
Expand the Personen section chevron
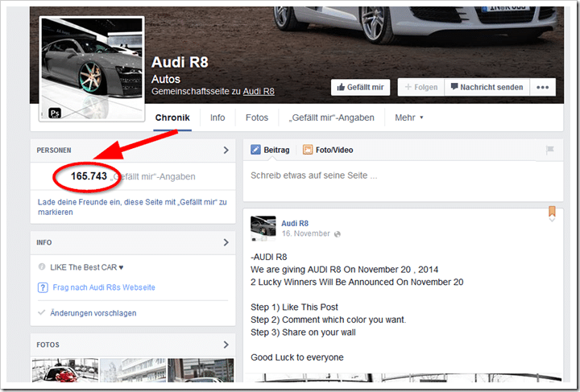pos(226,150)
